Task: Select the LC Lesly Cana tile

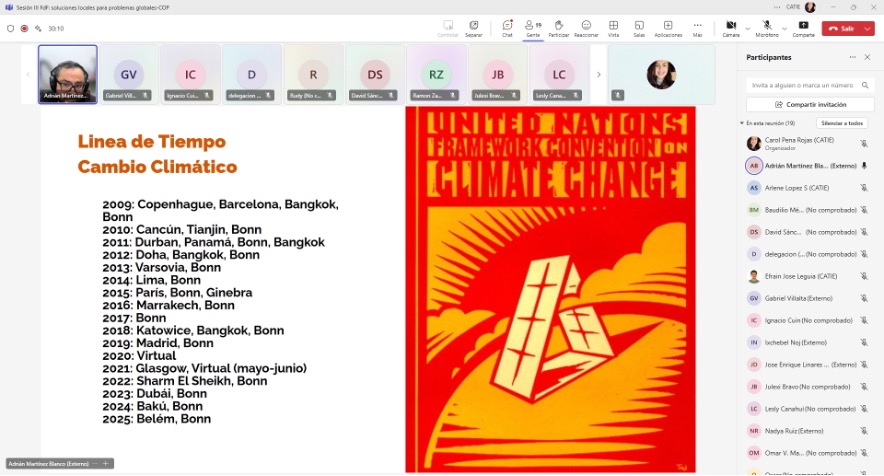Action: (x=559, y=74)
